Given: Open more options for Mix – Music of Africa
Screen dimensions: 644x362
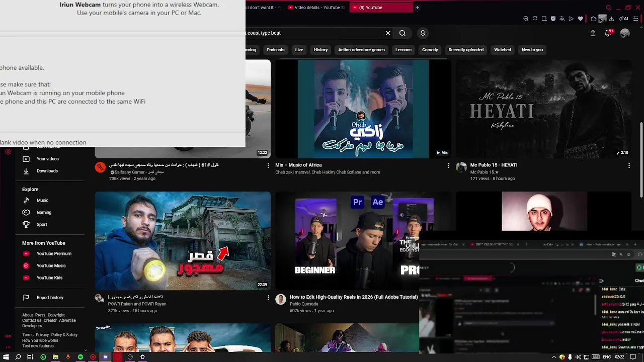Looking at the screenshot, I should tap(448, 165).
